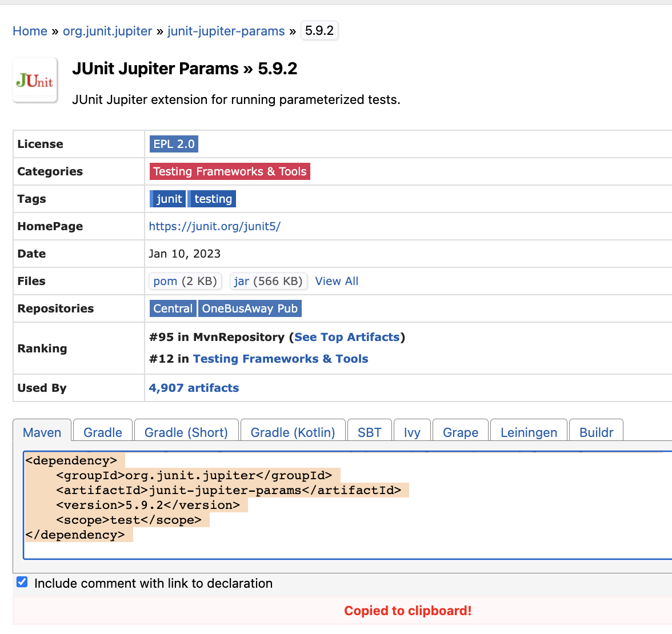Image resolution: width=672 pixels, height=634 pixels.
Task: Download the jar (566 KB) file
Action: (x=269, y=281)
